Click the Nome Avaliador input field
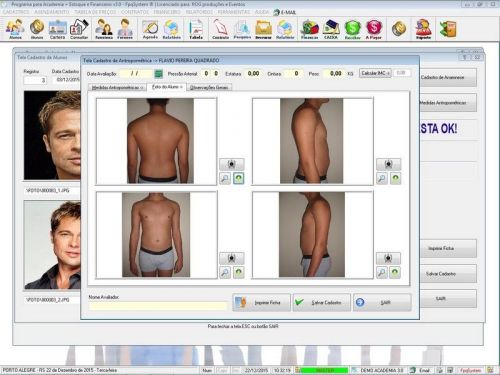The image size is (500, 375). (x=157, y=306)
